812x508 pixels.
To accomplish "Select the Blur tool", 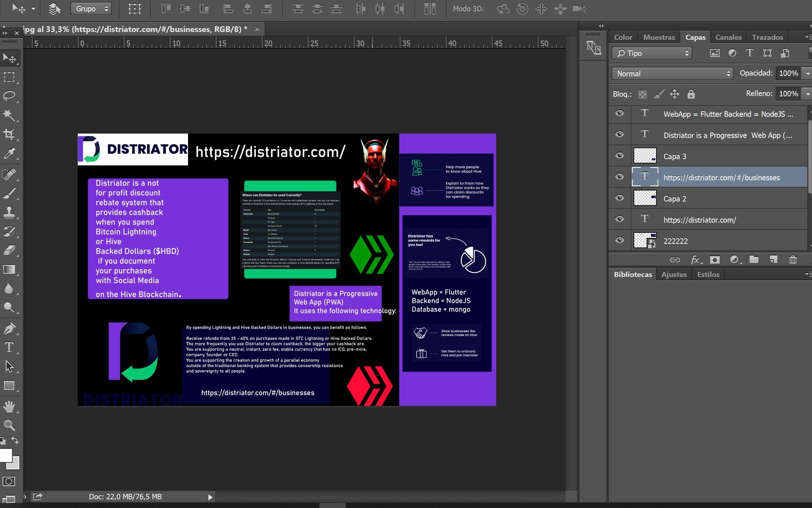I will pos(9,288).
